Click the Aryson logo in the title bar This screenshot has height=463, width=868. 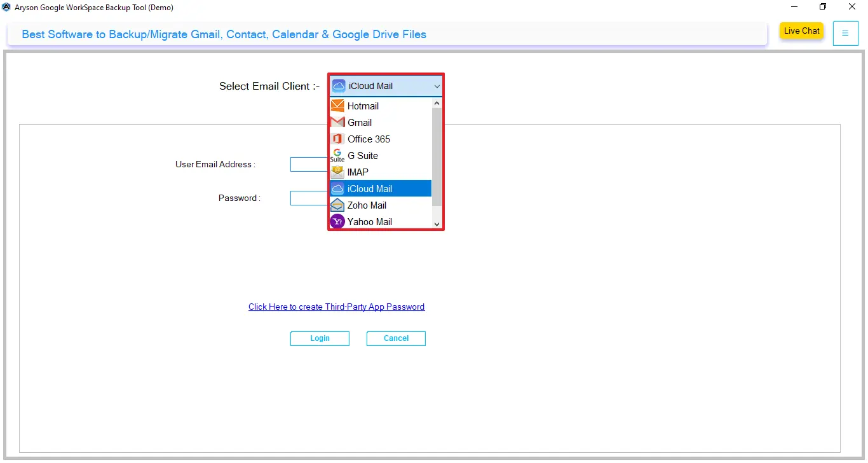point(6,7)
